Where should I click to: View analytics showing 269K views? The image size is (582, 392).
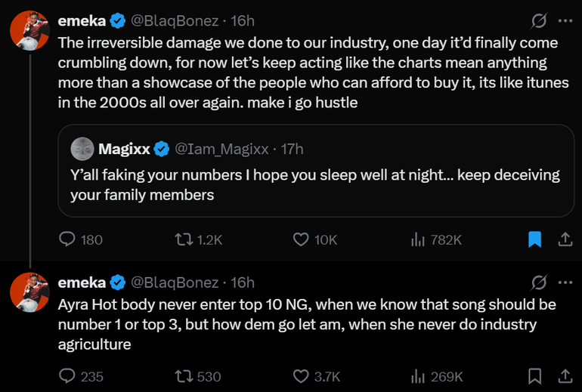[418, 375]
